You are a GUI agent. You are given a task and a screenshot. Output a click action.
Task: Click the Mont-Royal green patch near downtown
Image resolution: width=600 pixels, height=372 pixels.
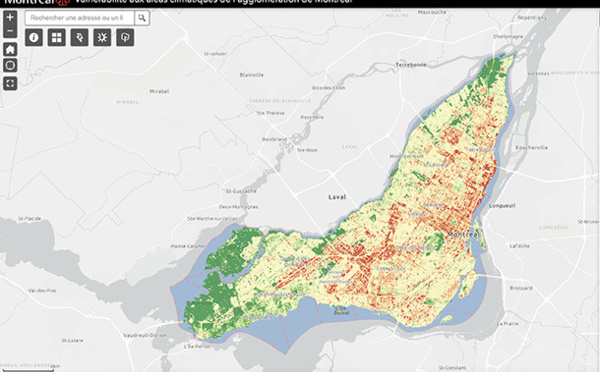pyautogui.click(x=435, y=242)
